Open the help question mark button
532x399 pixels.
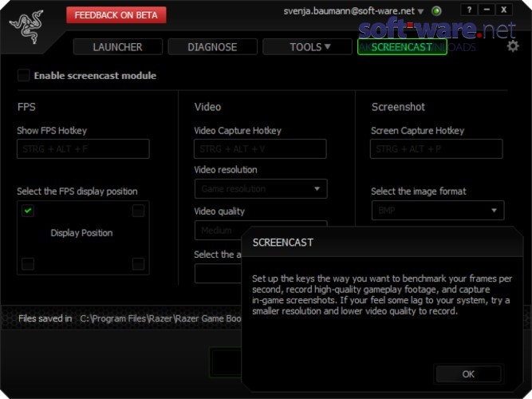coord(469,10)
